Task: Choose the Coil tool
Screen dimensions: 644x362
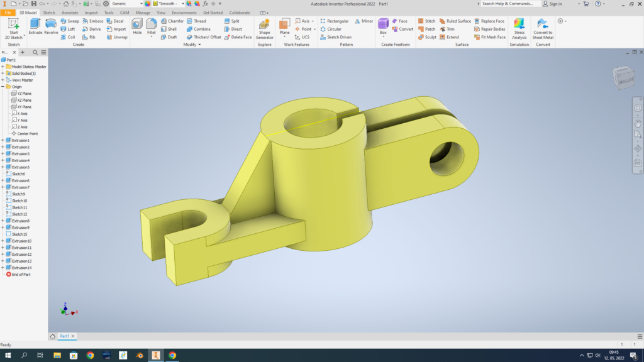Action: point(68,37)
